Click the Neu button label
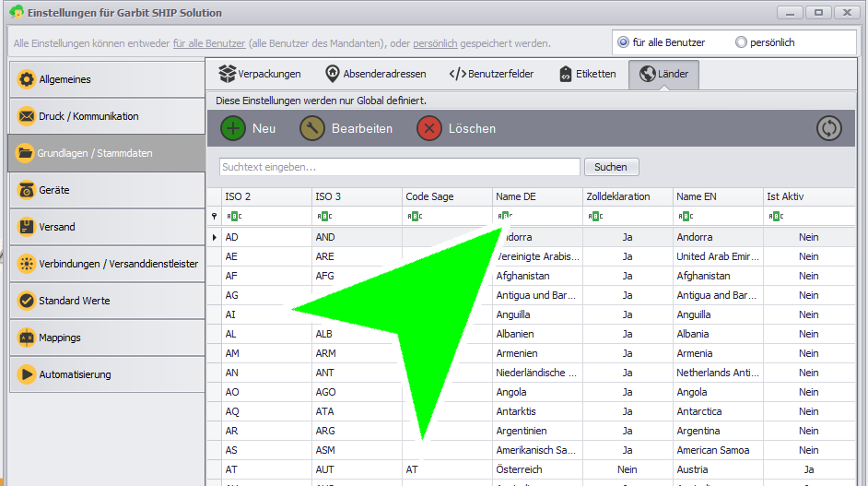This screenshot has width=868, height=486. 264,128
